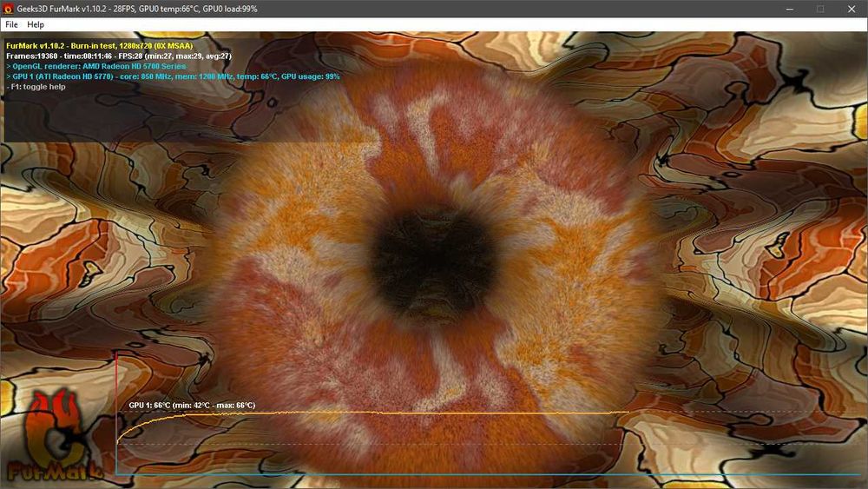
Task: Click the FurMark app icon in title bar
Action: 8,9
